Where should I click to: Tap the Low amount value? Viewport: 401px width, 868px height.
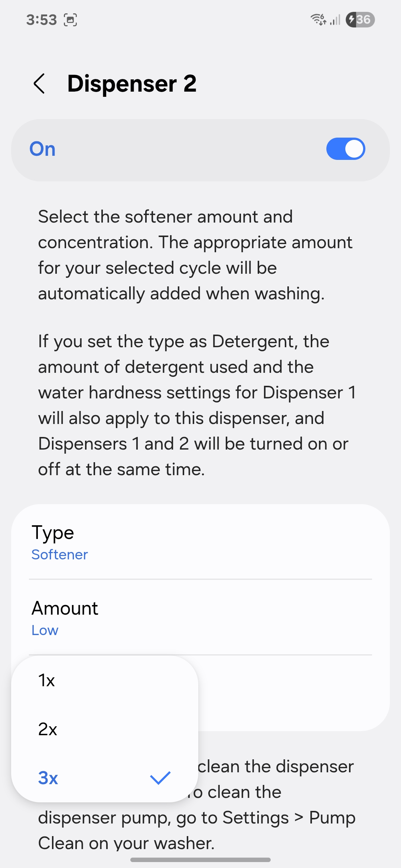coord(45,630)
